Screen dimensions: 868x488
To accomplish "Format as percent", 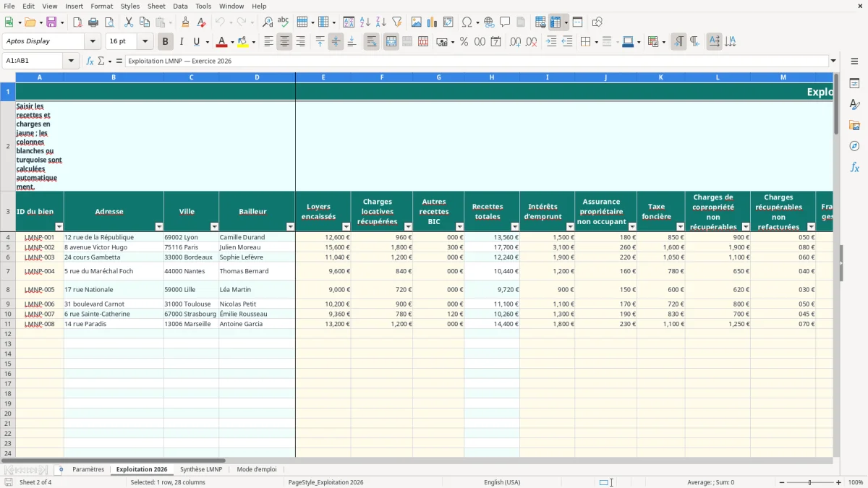I will 464,42.
